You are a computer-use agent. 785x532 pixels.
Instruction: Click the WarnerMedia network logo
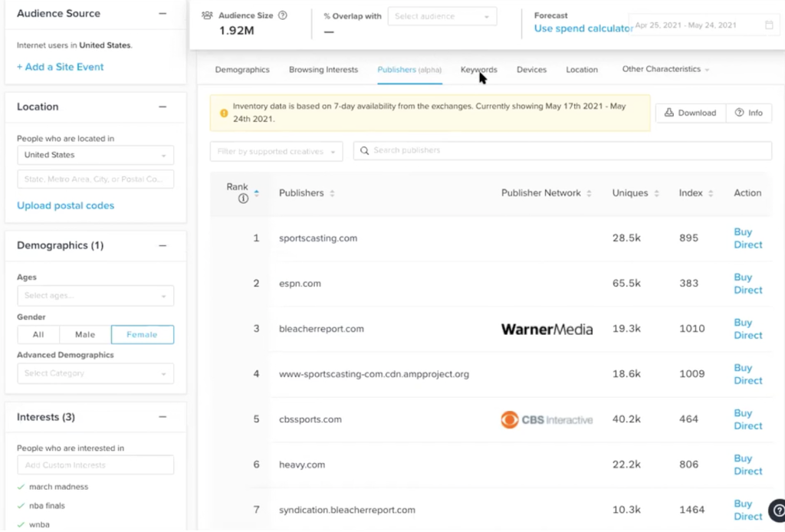pos(547,330)
